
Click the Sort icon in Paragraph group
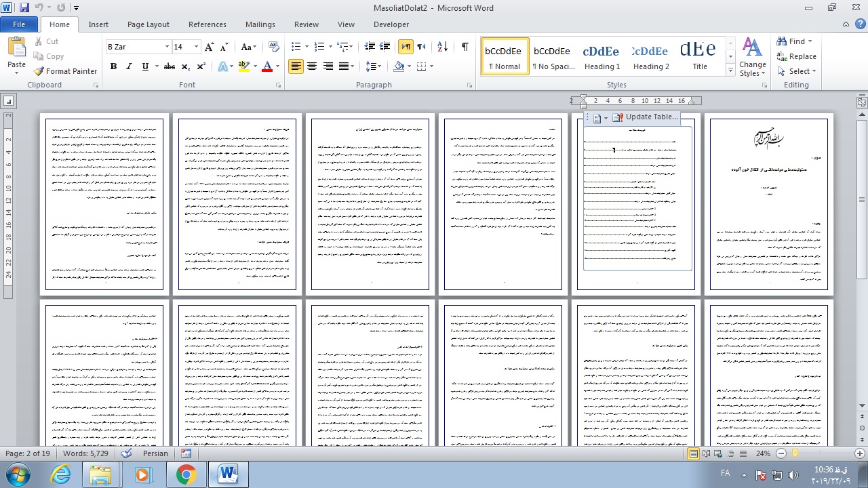442,47
